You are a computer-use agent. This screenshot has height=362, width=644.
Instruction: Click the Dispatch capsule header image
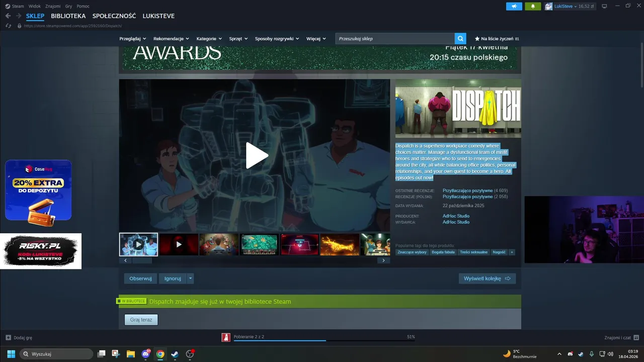coord(458,108)
